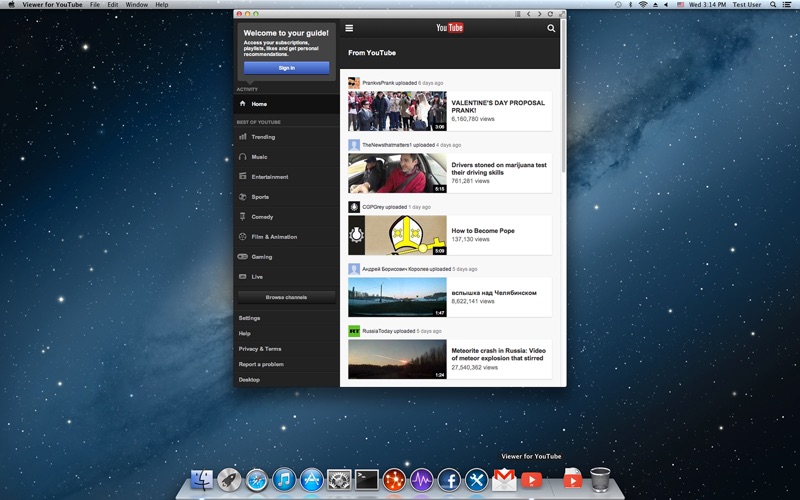Open System Preferences in Dock

click(339, 480)
